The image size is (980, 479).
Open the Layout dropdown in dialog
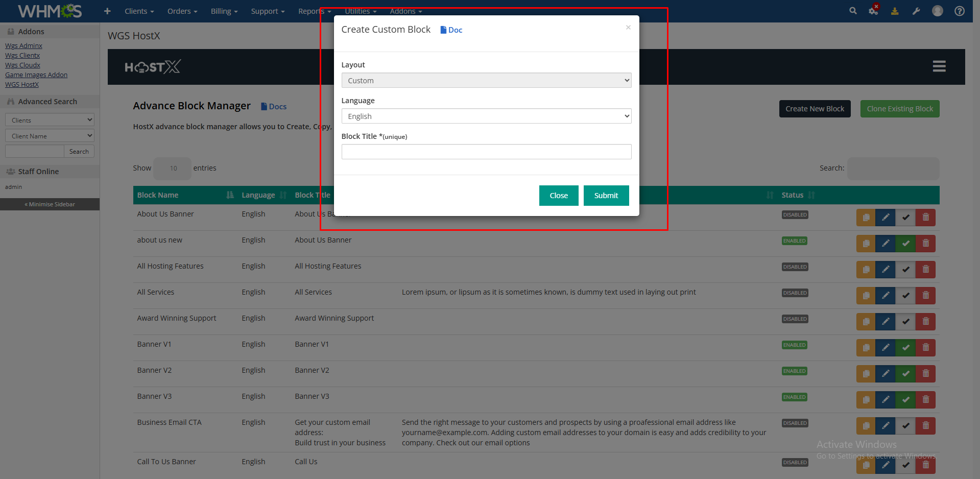pyautogui.click(x=486, y=81)
